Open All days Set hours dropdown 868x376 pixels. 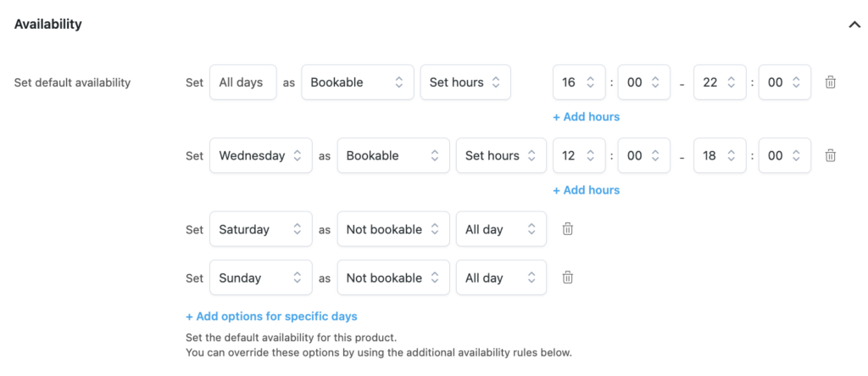[x=465, y=82]
